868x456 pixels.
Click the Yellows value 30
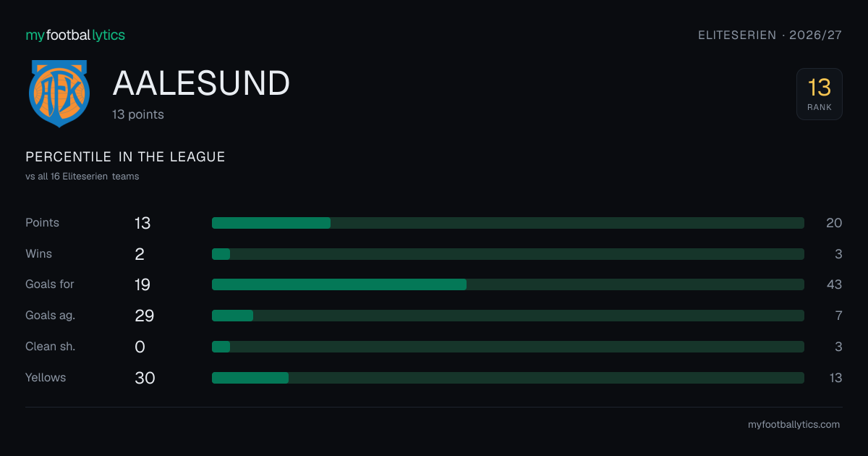[145, 378]
